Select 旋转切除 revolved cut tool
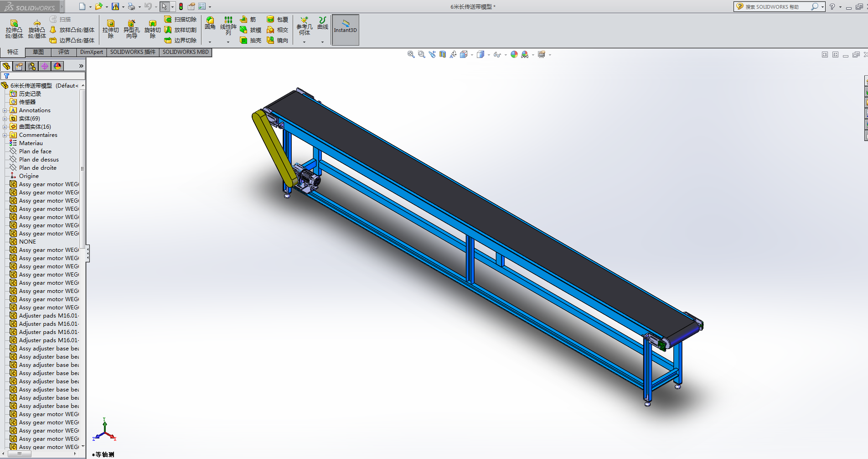868x459 pixels. [153, 29]
